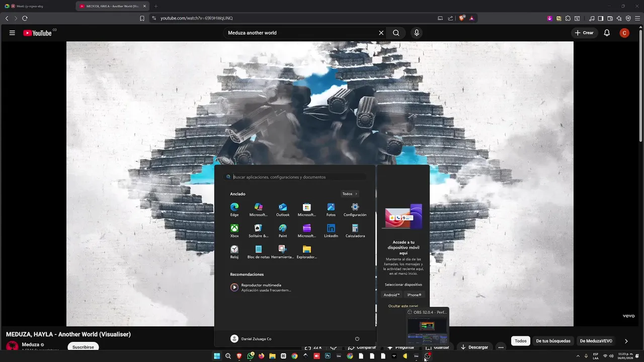Open the Brave main hamburger menu
The height and width of the screenshot is (362, 644).
point(637,18)
